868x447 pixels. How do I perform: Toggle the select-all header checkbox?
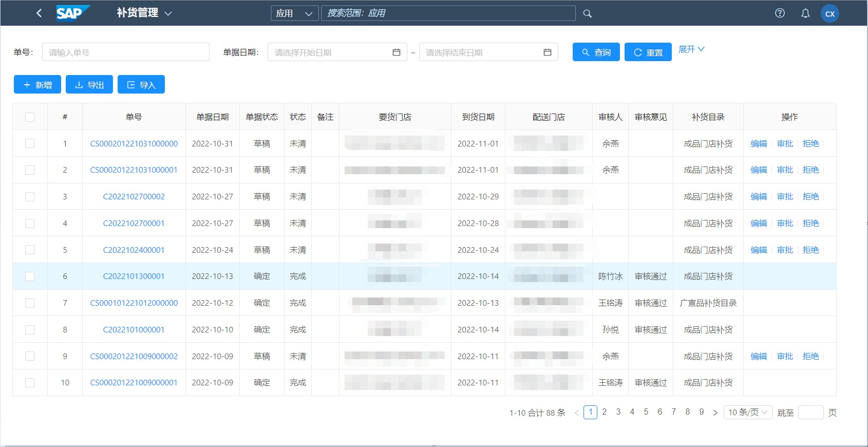[x=30, y=117]
